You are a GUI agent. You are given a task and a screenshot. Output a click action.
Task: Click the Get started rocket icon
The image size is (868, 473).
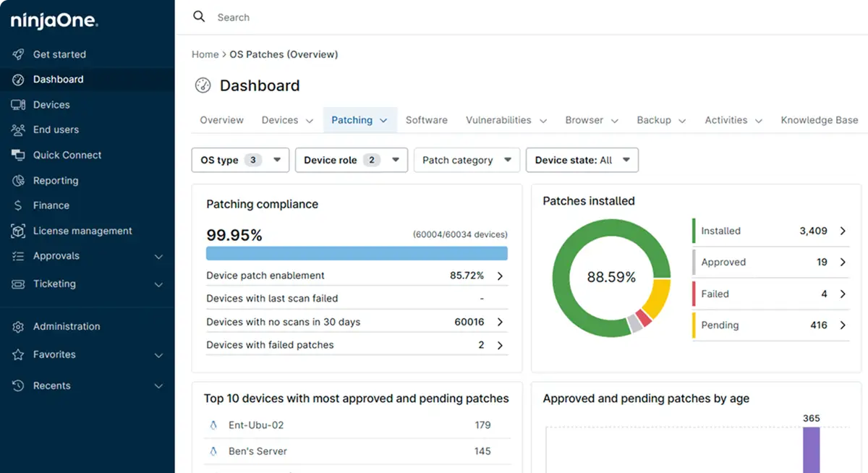(19, 54)
